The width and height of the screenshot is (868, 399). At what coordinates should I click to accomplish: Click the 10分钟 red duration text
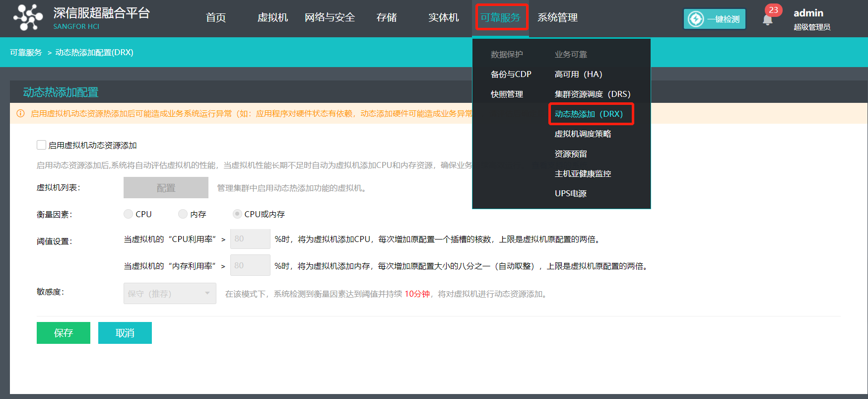click(x=417, y=294)
